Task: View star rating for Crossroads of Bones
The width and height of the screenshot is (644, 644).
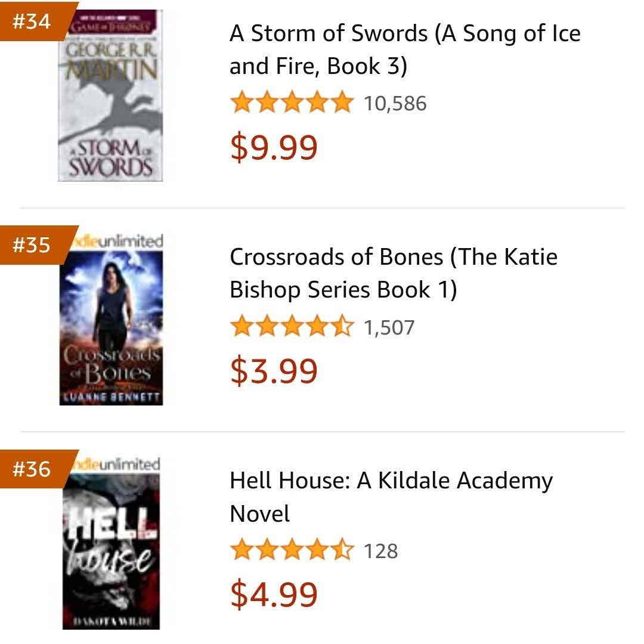Action: click(292, 327)
